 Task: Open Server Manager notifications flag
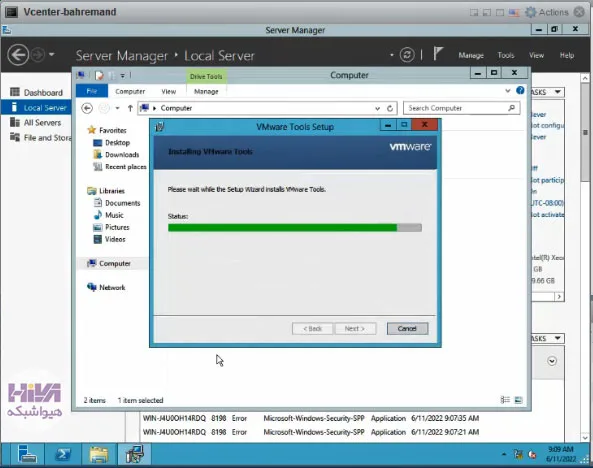[x=438, y=54]
